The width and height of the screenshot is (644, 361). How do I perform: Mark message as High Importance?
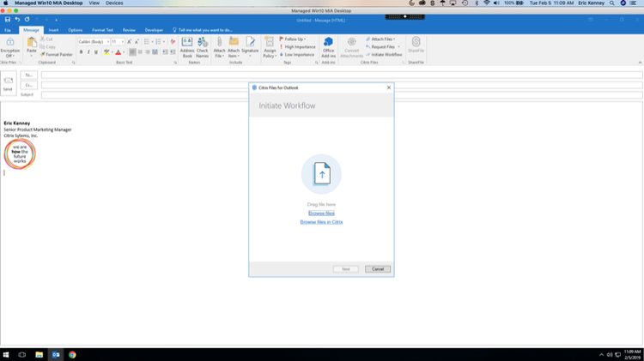click(x=297, y=47)
